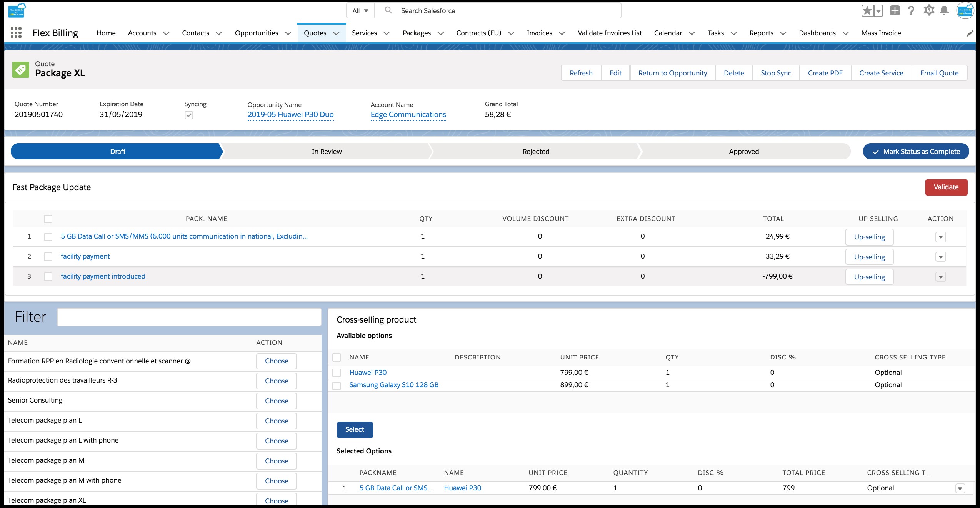Open the All search scope dropdown
Viewport: 980px width, 508px height.
click(359, 10)
